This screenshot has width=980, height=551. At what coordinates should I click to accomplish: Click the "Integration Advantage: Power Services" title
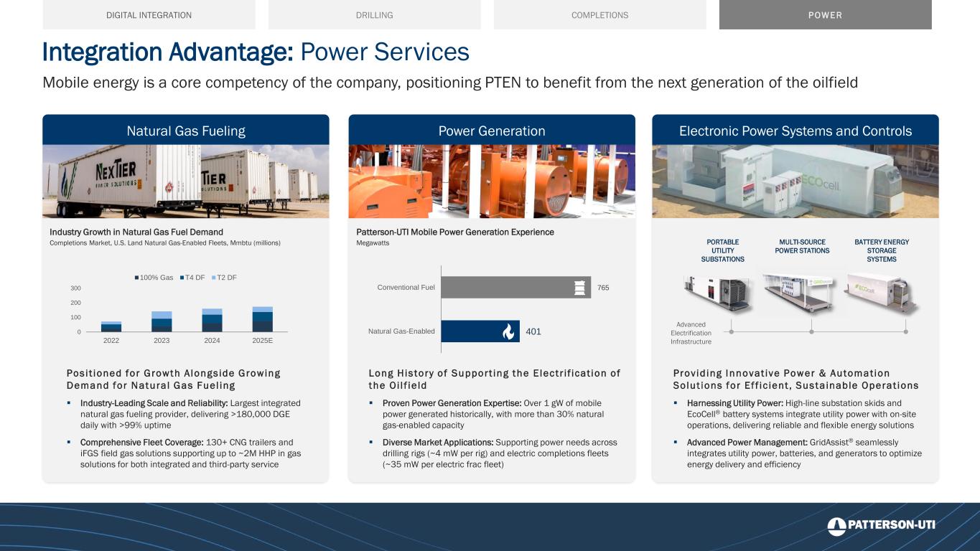click(256, 52)
